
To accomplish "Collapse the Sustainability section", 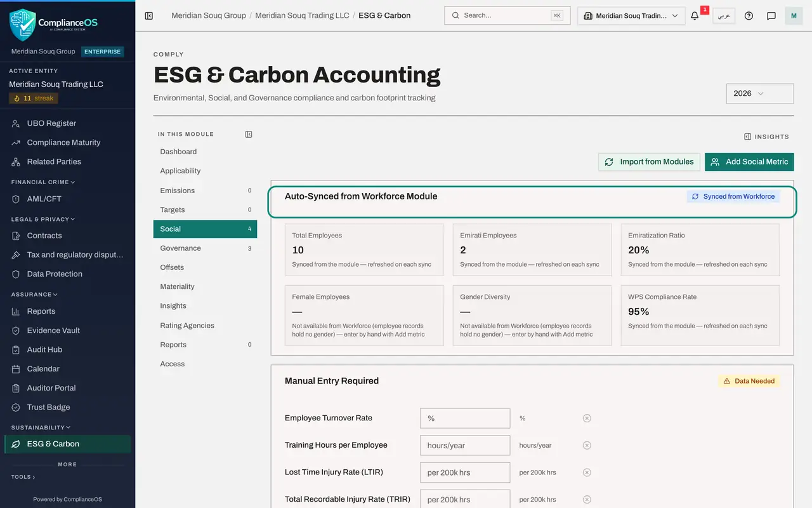I will click(41, 427).
